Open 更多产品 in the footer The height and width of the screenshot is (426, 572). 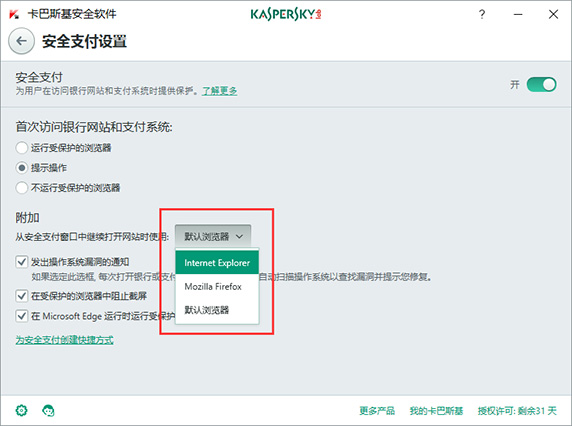[x=377, y=411]
